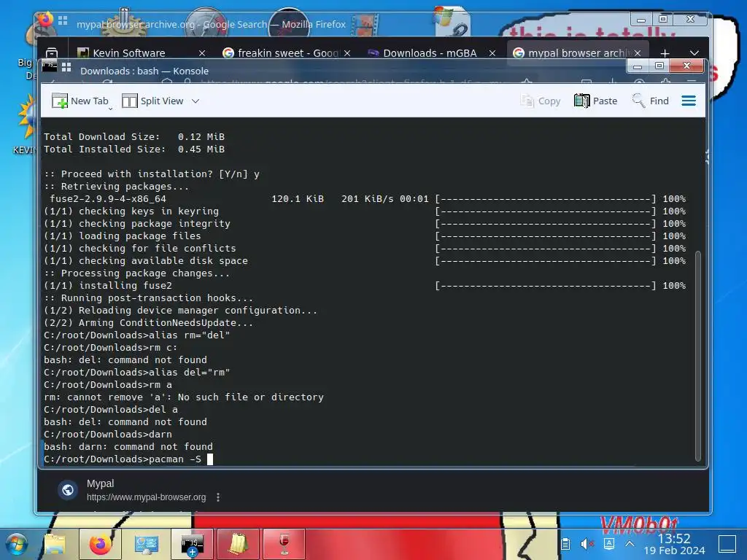Open the Konsole hamburger menu
747x560 pixels.
pyautogui.click(x=689, y=101)
